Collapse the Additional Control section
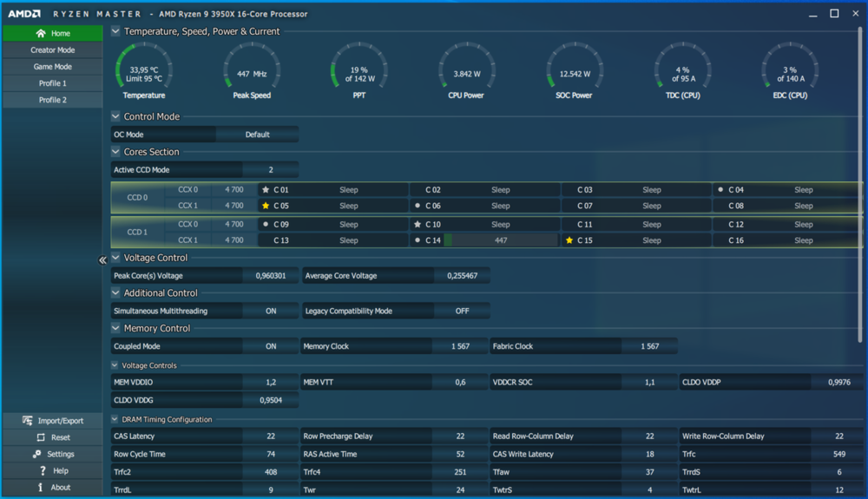Viewport: 868px width, 499px height. 115,292
